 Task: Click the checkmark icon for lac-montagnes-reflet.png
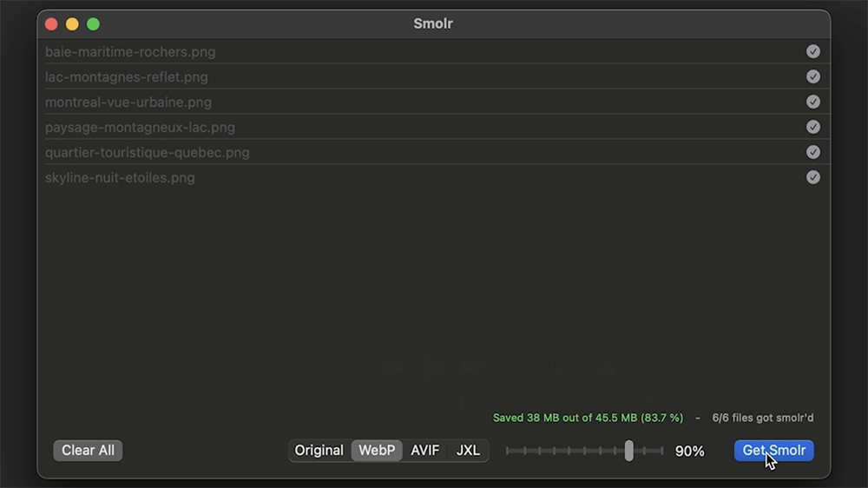(x=812, y=76)
